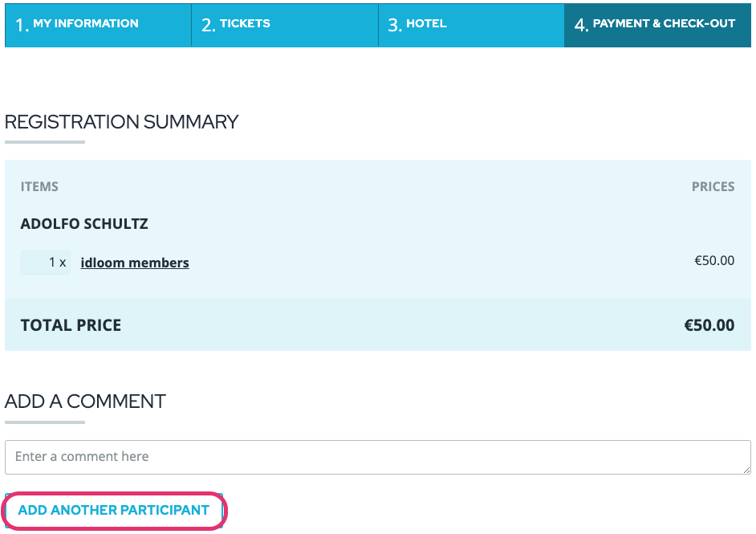Screen dimensions: 756x534
Task: Click the Total Price label
Action: [x=71, y=325]
